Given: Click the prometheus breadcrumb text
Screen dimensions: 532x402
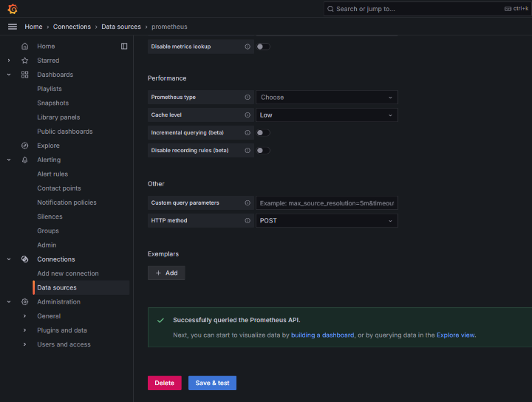Looking at the screenshot, I should (x=169, y=27).
